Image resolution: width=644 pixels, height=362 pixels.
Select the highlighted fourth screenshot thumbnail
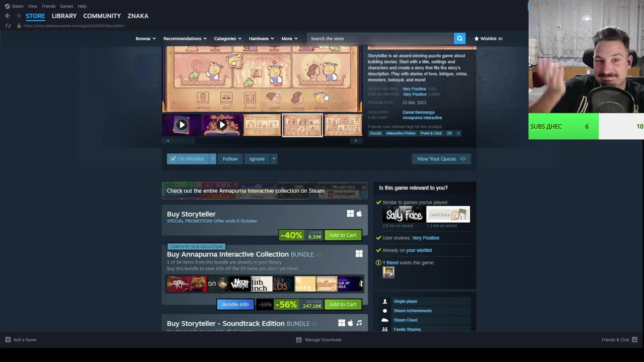[x=302, y=125]
